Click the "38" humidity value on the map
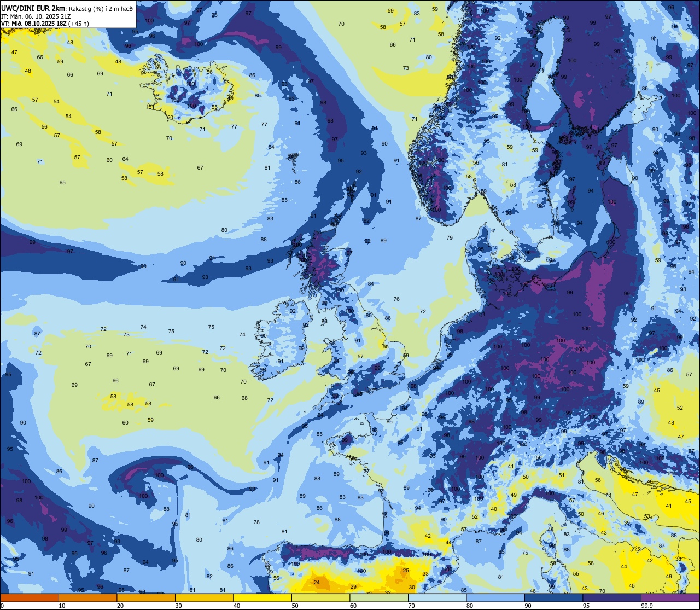Viewport: 700px width, 610px height. 678,559
